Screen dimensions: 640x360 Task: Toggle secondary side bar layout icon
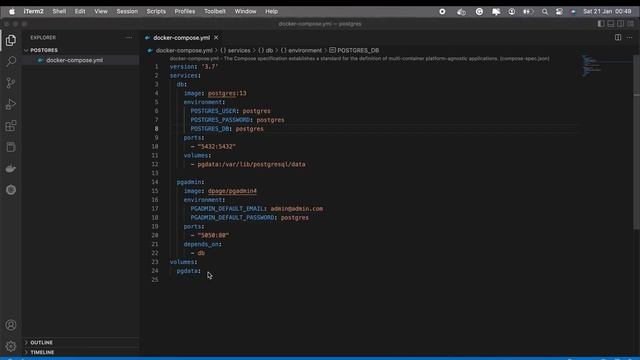pos(620,24)
